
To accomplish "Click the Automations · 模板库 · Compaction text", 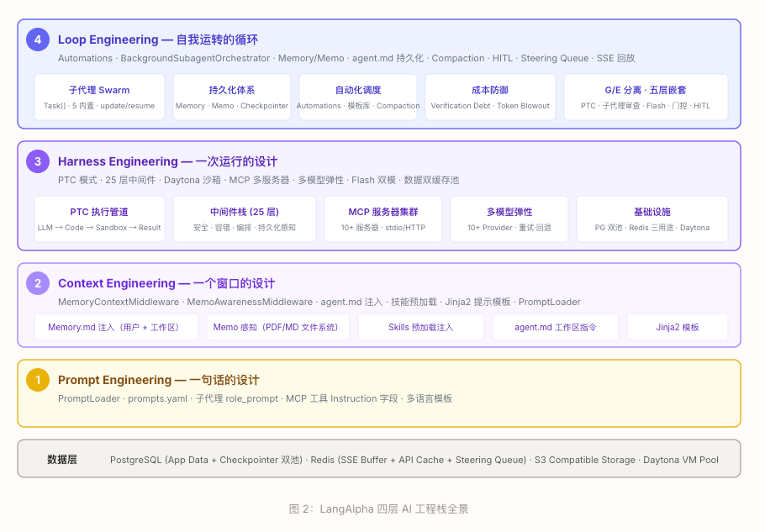I will point(358,106).
